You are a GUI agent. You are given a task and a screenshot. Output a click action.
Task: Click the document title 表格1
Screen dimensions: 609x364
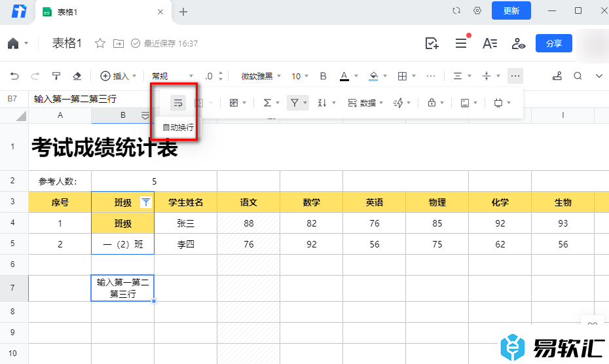tap(67, 43)
